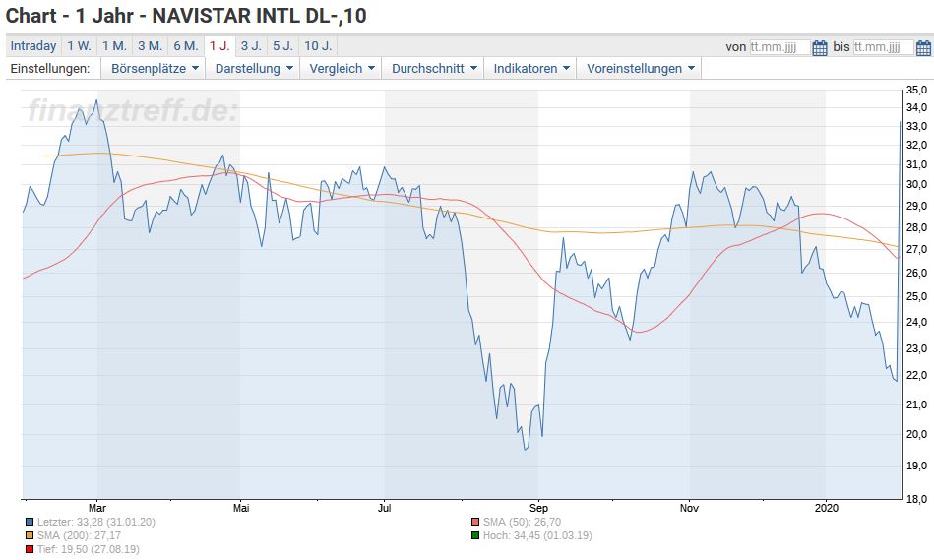Switch to Intraday time range tab
934x560 pixels.
coord(33,46)
